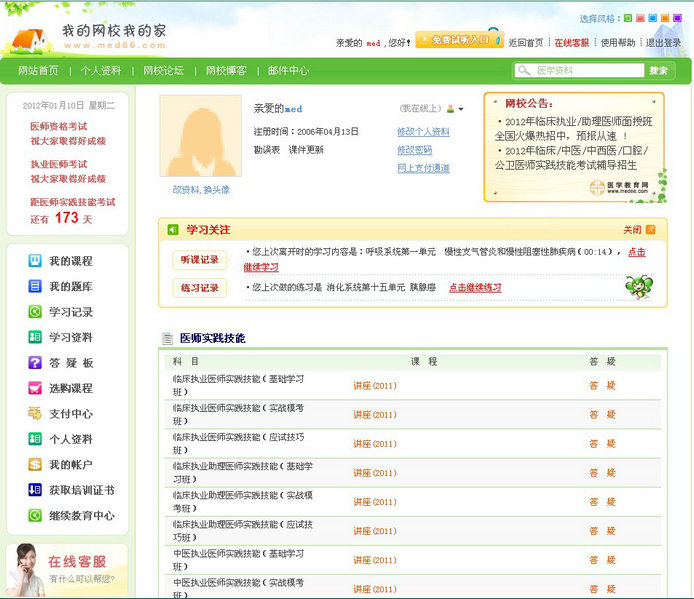
Task: Click the 修改密码 link
Action: click(x=415, y=150)
